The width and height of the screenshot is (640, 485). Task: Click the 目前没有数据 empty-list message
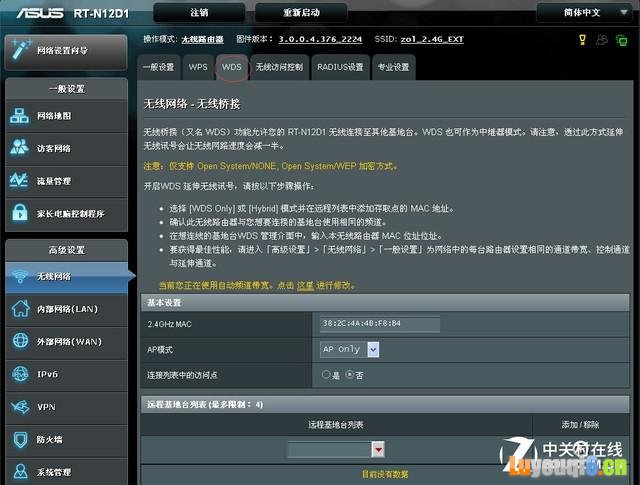click(384, 474)
